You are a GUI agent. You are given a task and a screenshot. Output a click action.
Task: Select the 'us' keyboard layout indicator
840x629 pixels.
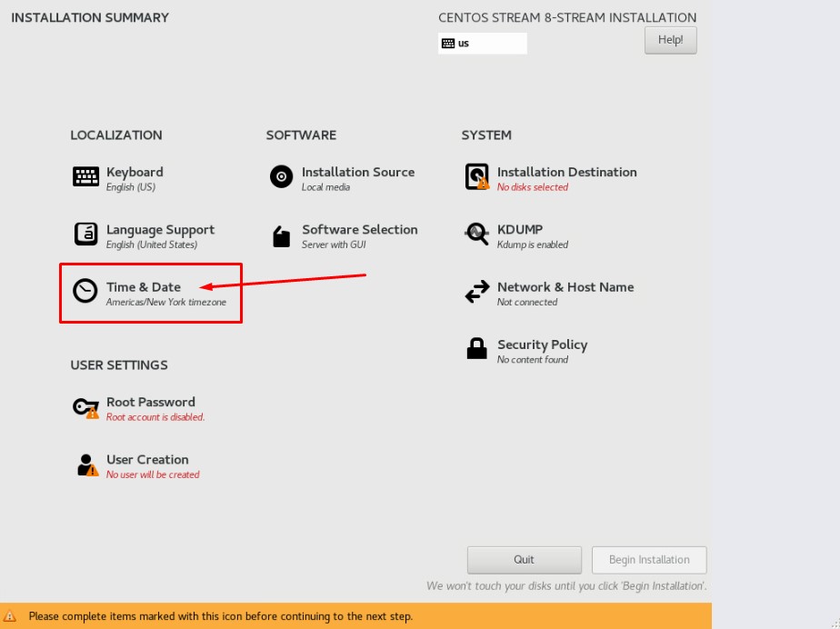[x=482, y=43]
